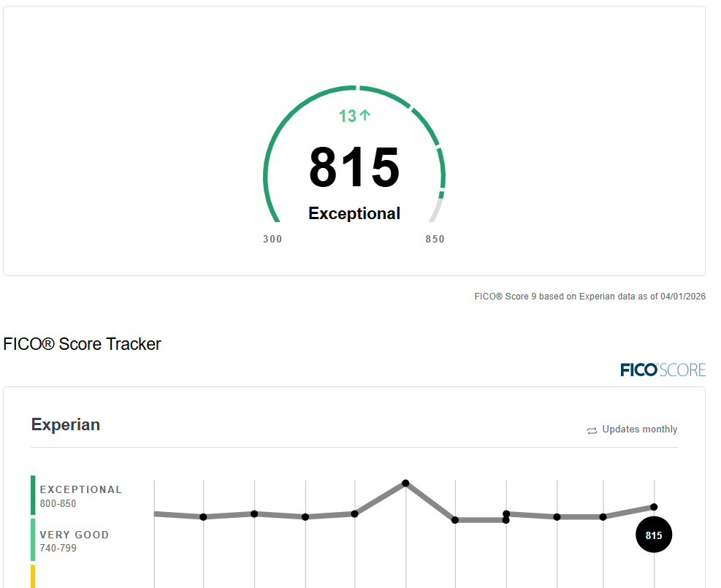This screenshot has width=721, height=588.
Task: Click the FICO Score 9 Experian data disclaimer
Action: (x=590, y=297)
